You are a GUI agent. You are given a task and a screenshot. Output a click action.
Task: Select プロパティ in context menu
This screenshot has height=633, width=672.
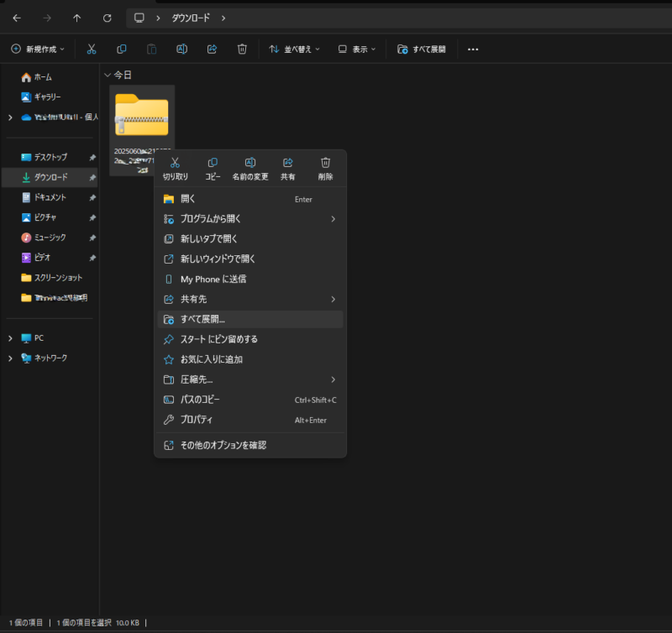pos(250,420)
